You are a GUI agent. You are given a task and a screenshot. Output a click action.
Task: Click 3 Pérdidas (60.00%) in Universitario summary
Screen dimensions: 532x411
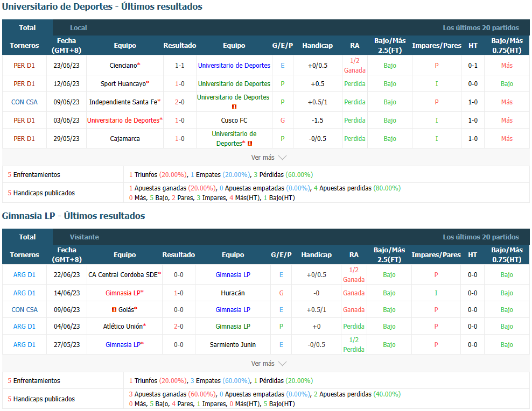pos(283,175)
